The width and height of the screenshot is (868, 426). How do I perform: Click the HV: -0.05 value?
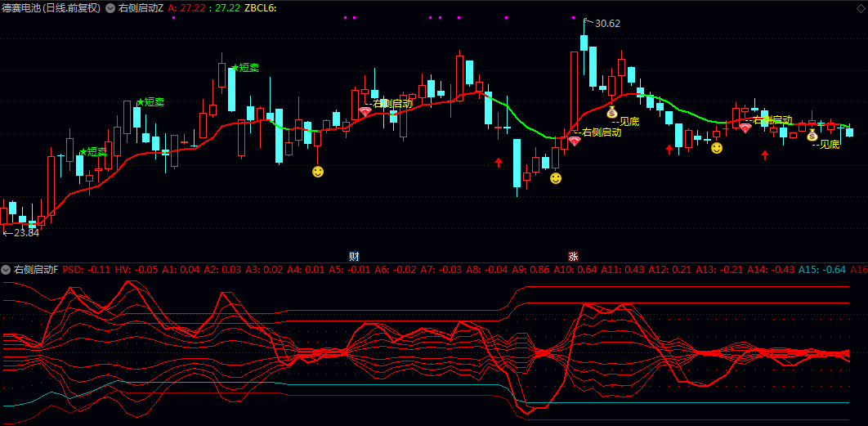pos(136,271)
